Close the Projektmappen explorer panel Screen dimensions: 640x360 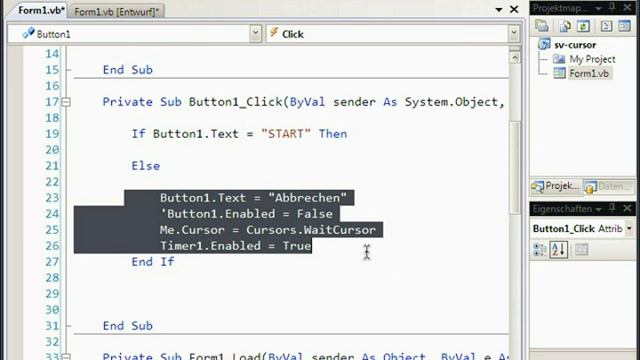click(627, 7)
